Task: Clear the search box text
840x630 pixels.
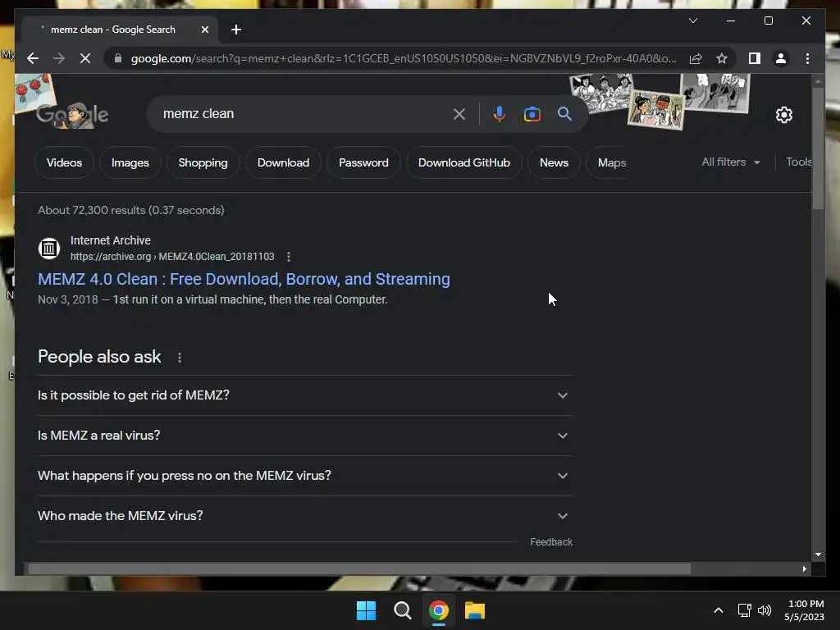Action: 459,113
